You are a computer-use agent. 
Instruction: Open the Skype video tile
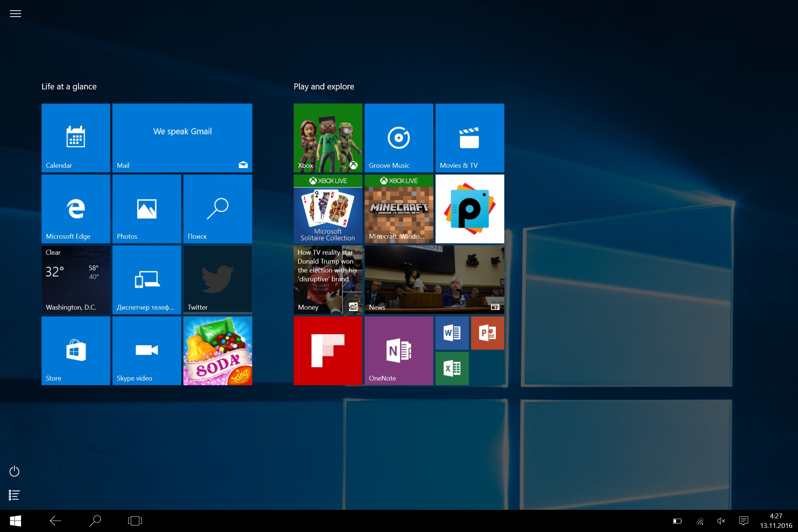[147, 351]
